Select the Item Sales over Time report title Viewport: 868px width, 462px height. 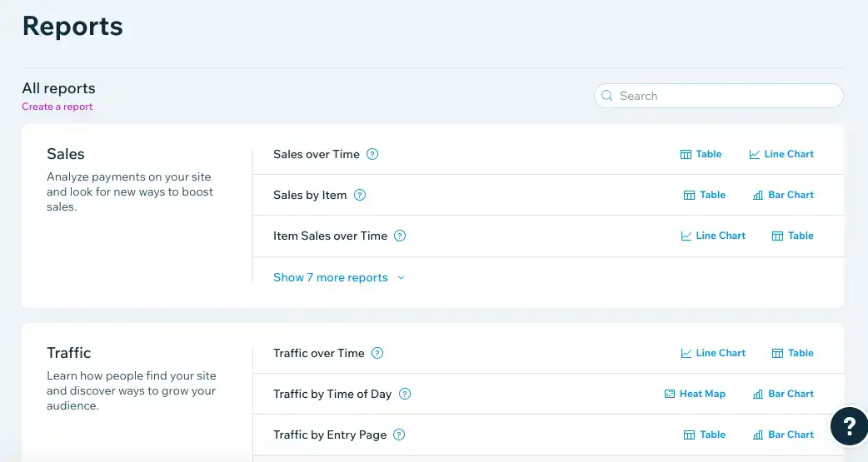330,236
